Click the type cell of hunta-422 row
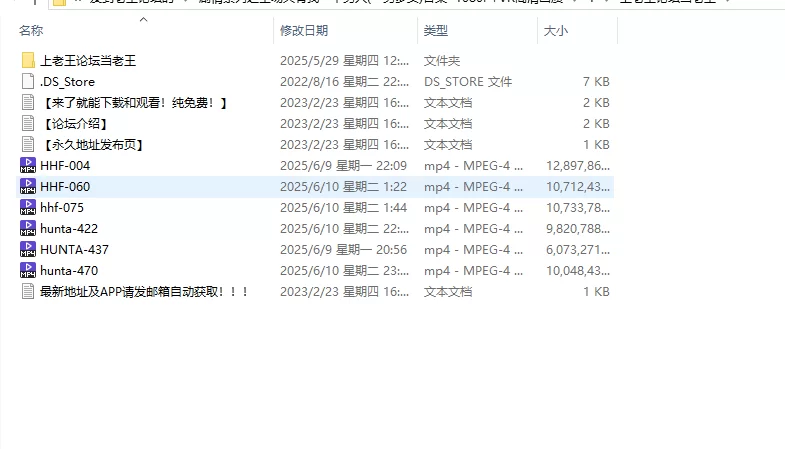Viewport: 785px width, 449px height. [x=473, y=228]
